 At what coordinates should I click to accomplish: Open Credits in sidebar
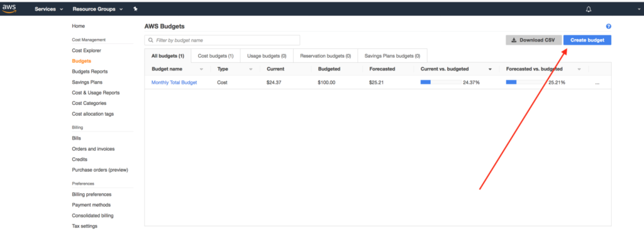80,159
